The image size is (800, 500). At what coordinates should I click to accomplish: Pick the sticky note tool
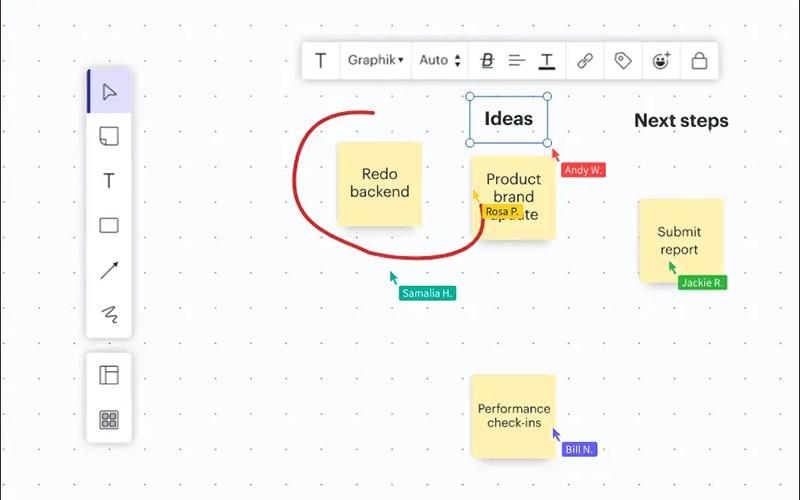(109, 136)
